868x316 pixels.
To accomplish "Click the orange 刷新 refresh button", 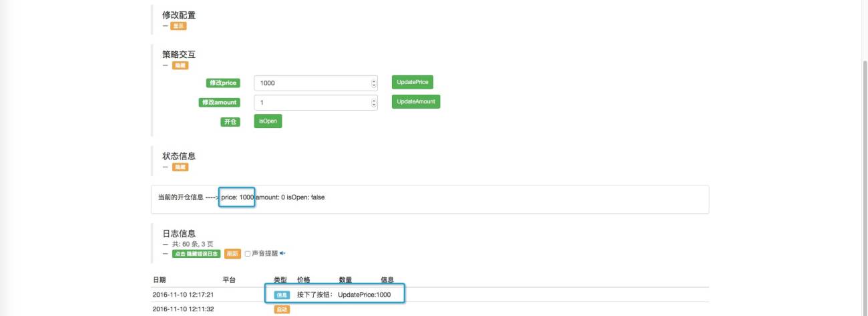I will click(x=232, y=253).
